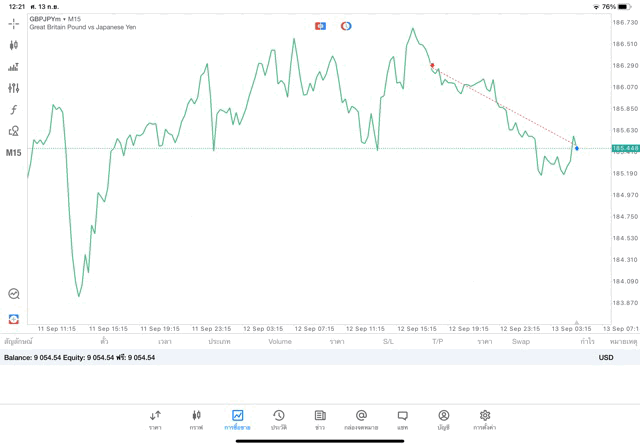Switch to the กราฟ chart tab
Viewport: 640px width, 447px height.
pos(196,419)
